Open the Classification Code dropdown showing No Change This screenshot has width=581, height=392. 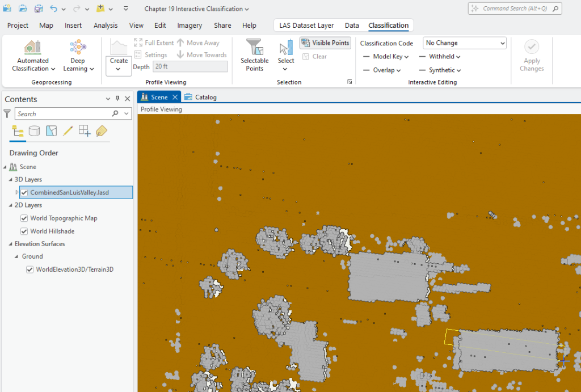[x=464, y=43]
